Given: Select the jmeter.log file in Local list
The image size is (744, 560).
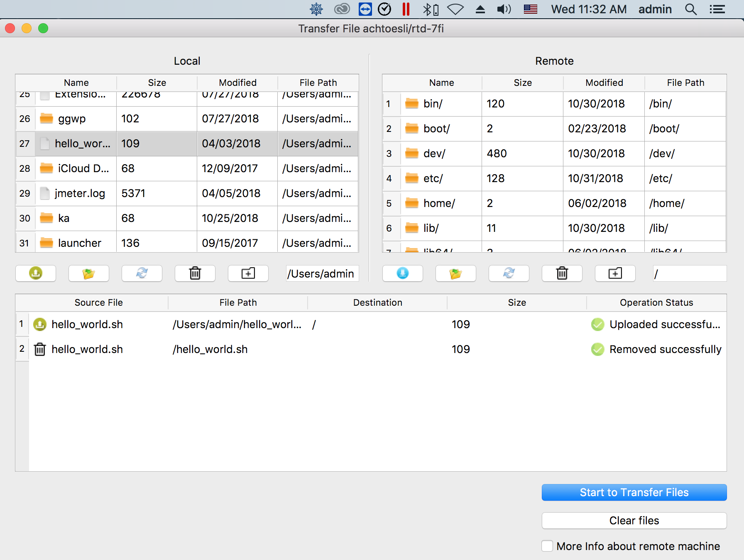Looking at the screenshot, I should [x=80, y=193].
